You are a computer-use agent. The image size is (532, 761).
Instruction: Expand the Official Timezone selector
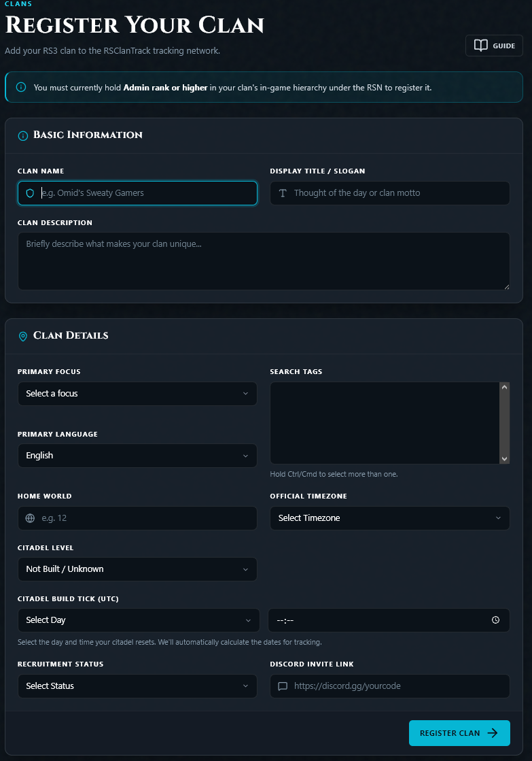[x=390, y=518]
